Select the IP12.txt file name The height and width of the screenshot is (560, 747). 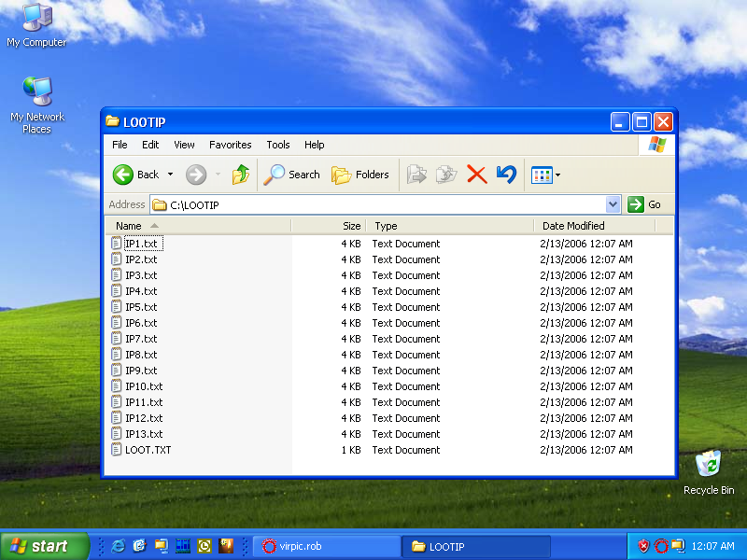[x=144, y=418]
